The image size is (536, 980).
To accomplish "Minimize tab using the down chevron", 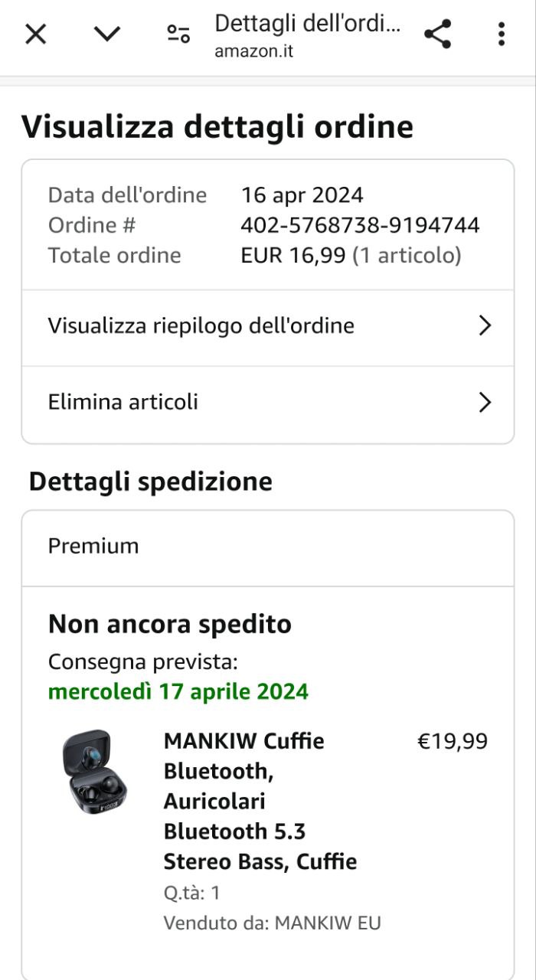I will [x=107, y=34].
